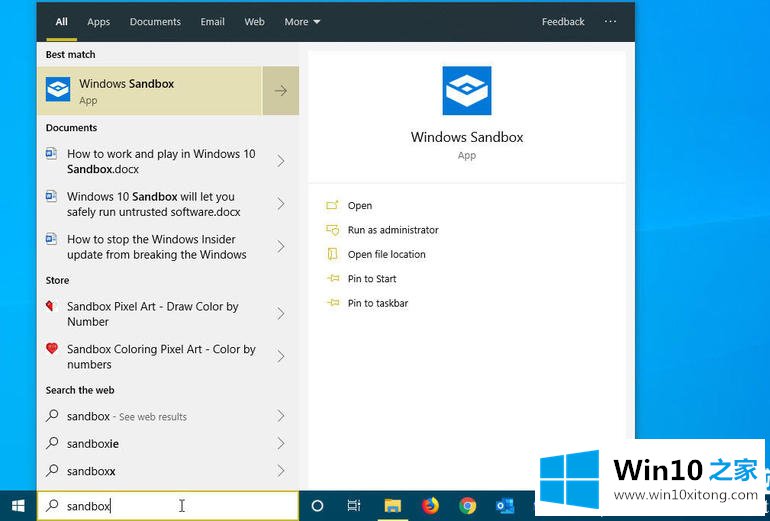The height and width of the screenshot is (521, 770).
Task: Click Open action for Windows Sandbox
Action: click(x=359, y=206)
